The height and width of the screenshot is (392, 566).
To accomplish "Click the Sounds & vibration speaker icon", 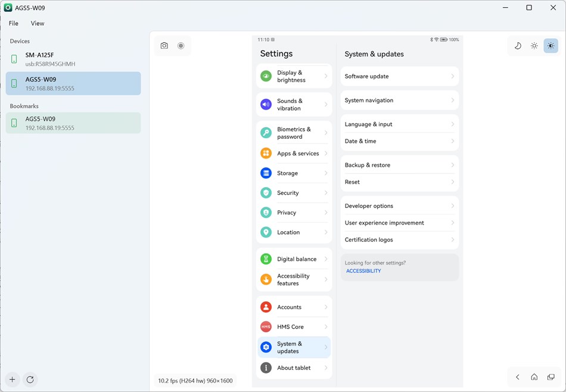I will coord(266,104).
